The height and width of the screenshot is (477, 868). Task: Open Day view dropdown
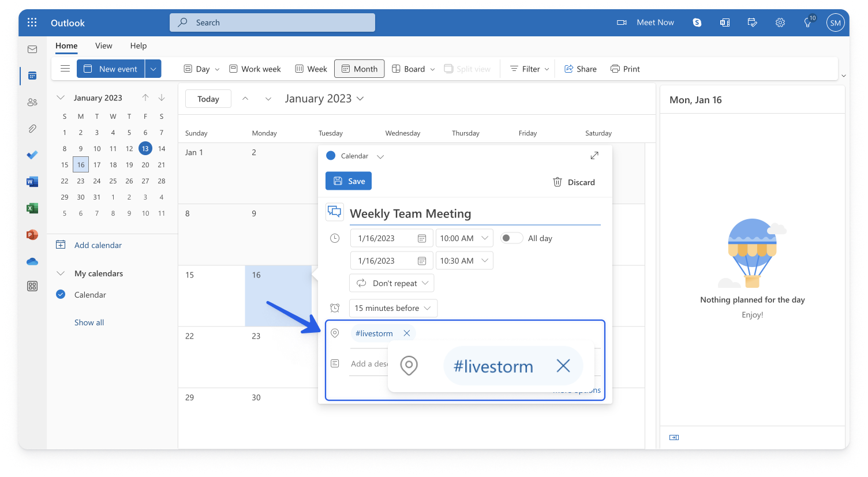[x=217, y=69]
